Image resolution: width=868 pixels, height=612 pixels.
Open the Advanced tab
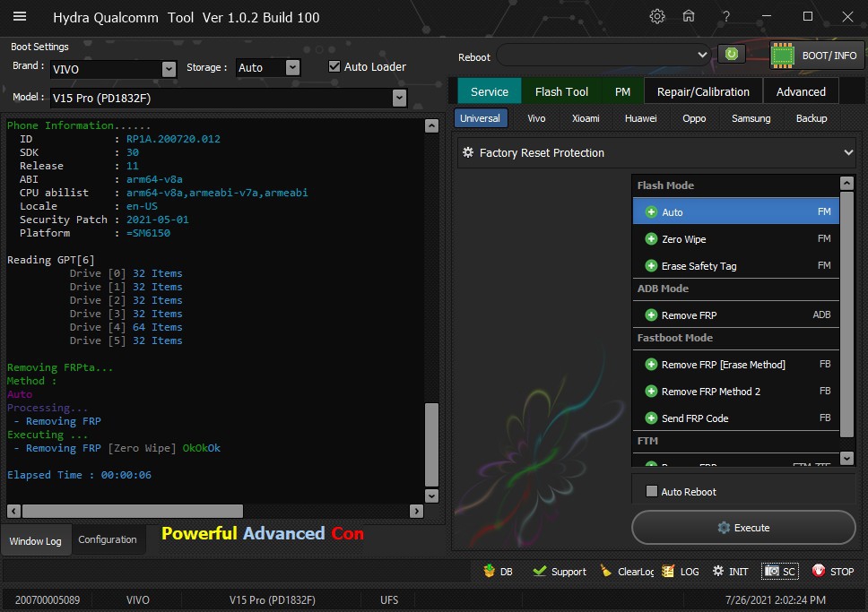pyautogui.click(x=801, y=91)
